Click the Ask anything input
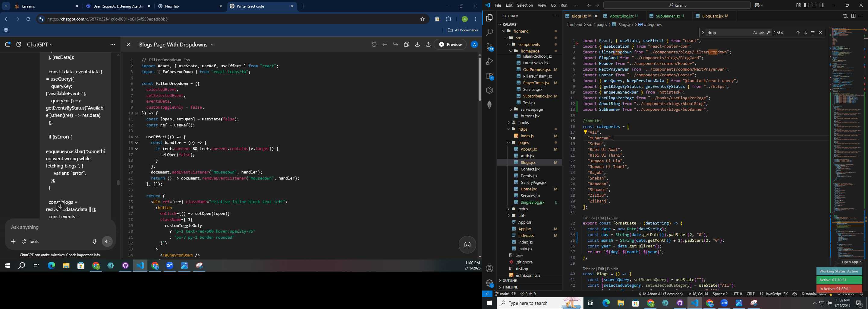868x309 pixels. tap(61, 227)
